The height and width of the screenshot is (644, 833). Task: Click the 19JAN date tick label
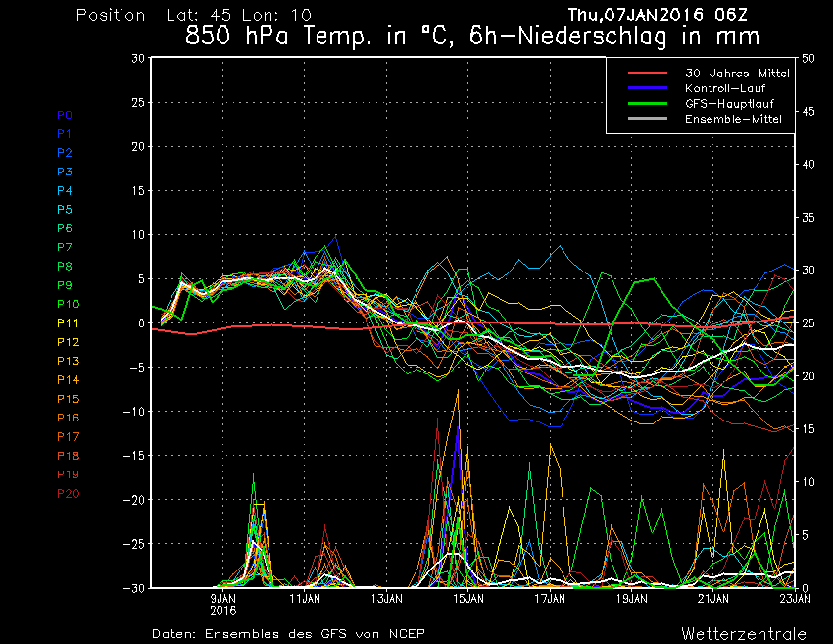pyautogui.click(x=632, y=598)
